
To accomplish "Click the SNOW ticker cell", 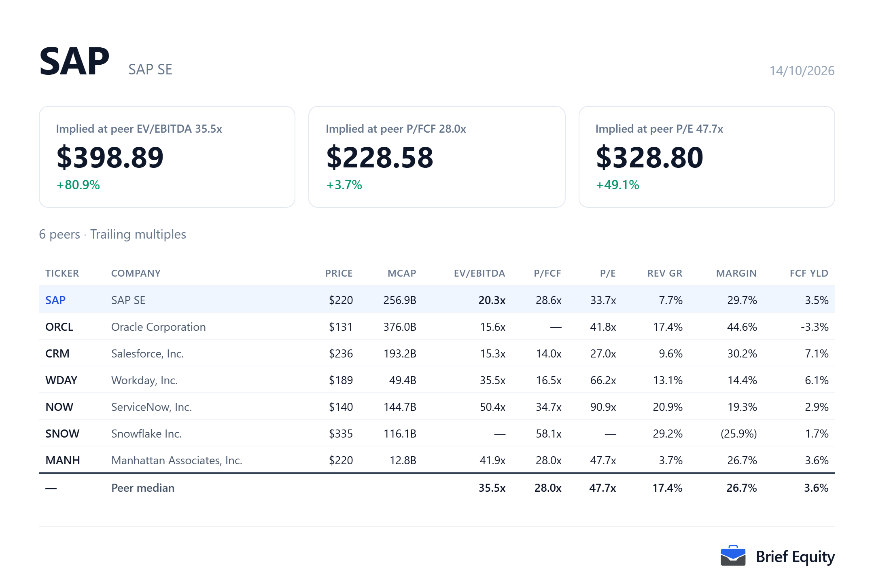I will click(62, 434).
